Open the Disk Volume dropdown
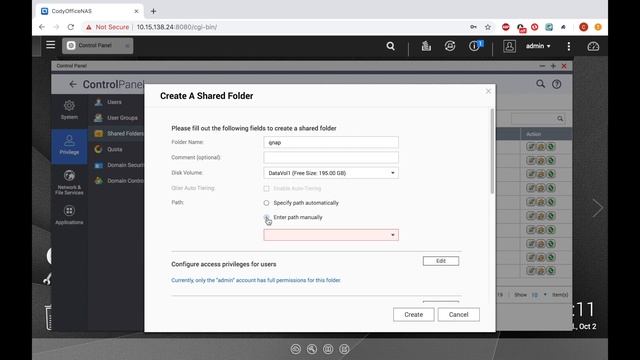This screenshot has width=640, height=360. [x=331, y=173]
